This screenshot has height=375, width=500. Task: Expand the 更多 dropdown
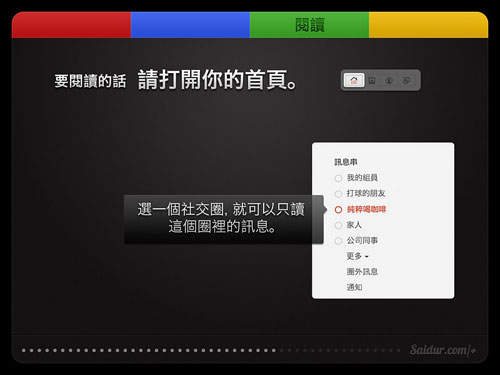tap(357, 256)
